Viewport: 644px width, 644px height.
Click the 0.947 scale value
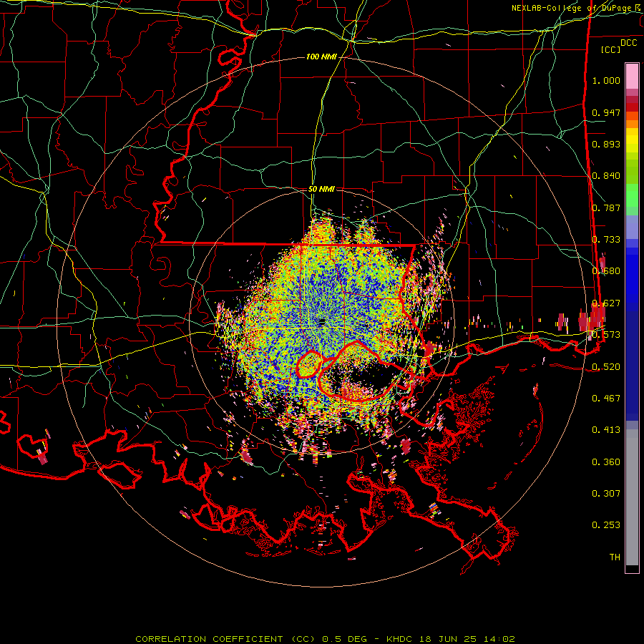click(x=606, y=112)
